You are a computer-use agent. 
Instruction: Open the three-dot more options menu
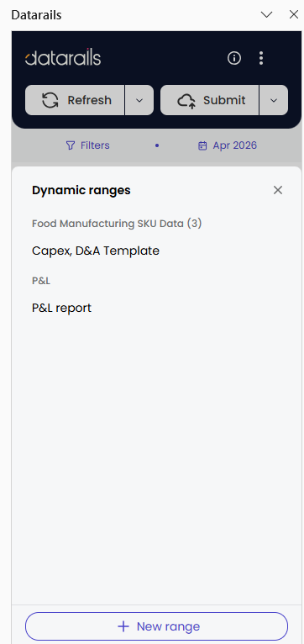pos(261,58)
